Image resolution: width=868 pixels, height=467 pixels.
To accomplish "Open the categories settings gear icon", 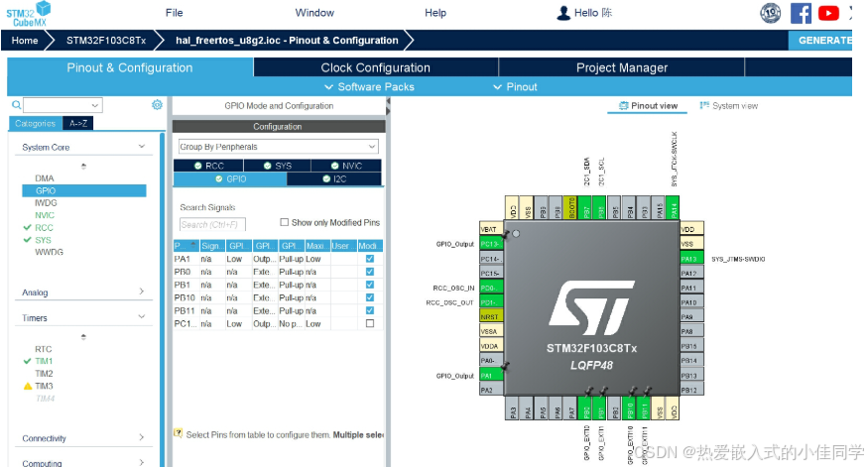I will (157, 104).
